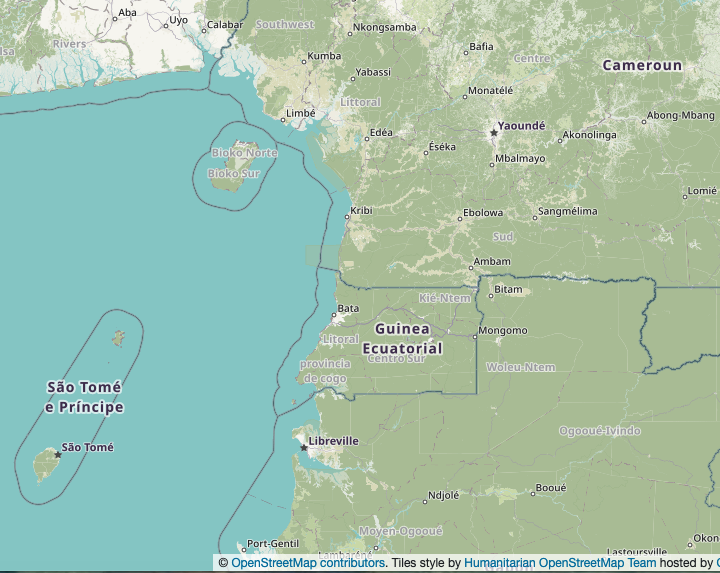This screenshot has height=573, width=720.
Task: Click the Woleu-Ntem province label
Action: pos(521,367)
